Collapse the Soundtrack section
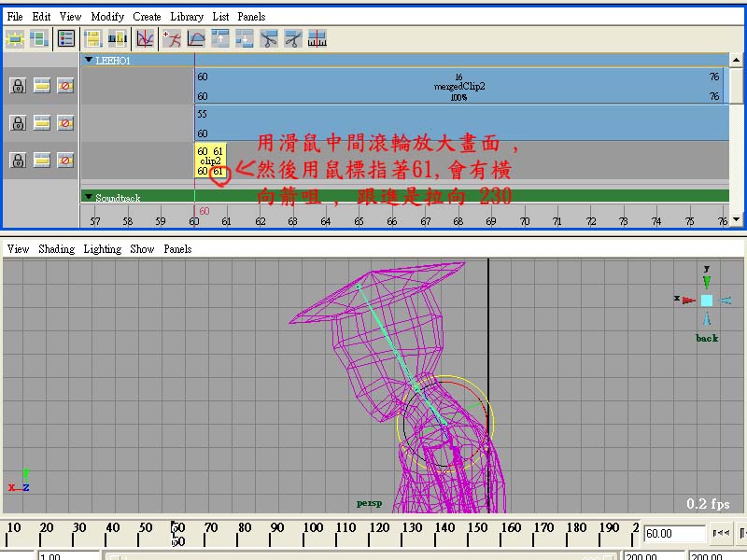Screen dimensions: 747x560 89,197
